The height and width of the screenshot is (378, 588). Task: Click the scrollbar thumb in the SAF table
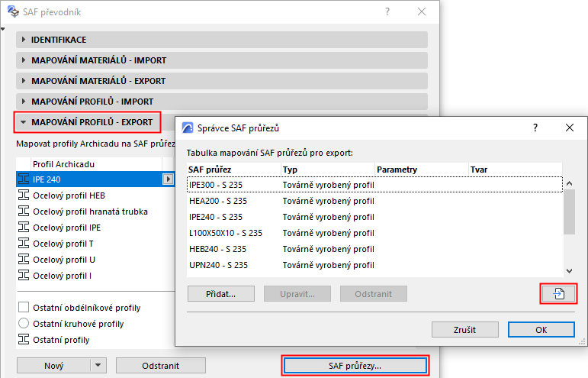(x=569, y=212)
